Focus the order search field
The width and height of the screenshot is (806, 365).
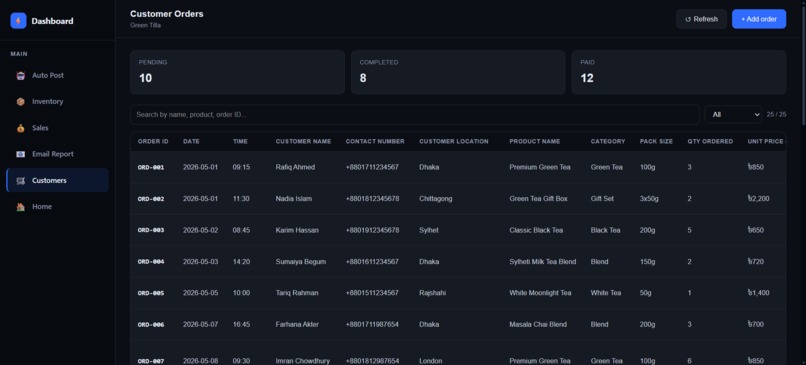pos(414,115)
